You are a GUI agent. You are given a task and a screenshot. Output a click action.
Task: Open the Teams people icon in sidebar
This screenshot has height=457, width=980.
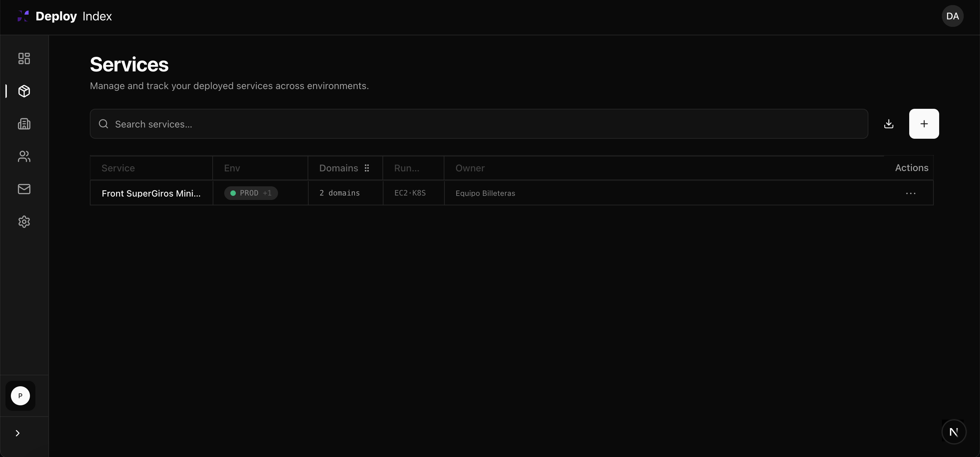(23, 156)
